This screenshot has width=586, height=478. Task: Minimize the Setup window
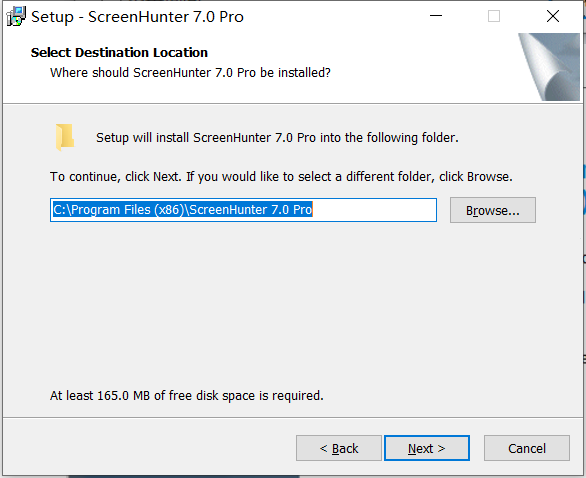(436, 16)
